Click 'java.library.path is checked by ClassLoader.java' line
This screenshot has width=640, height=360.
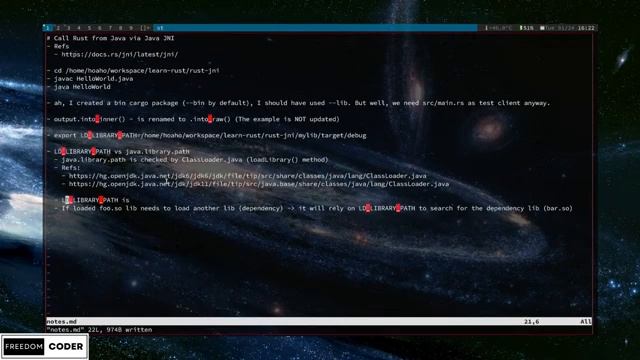coord(191,160)
